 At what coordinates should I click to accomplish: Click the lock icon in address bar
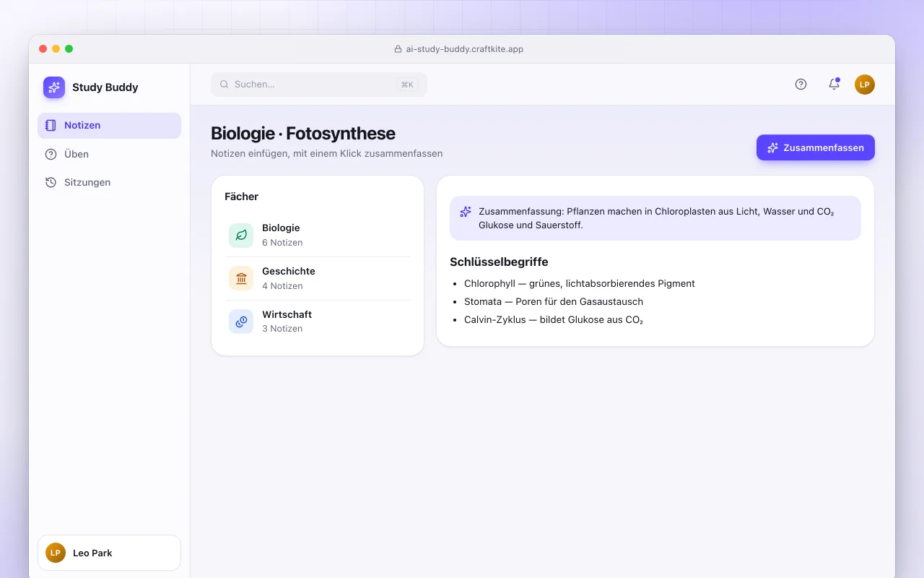(x=398, y=49)
